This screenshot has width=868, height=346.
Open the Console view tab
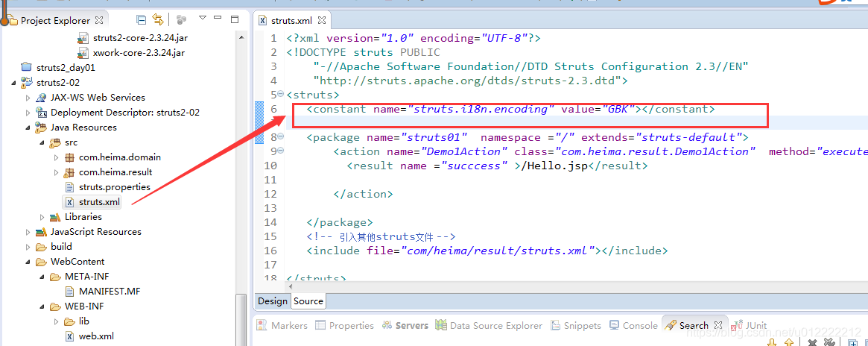pos(633,326)
